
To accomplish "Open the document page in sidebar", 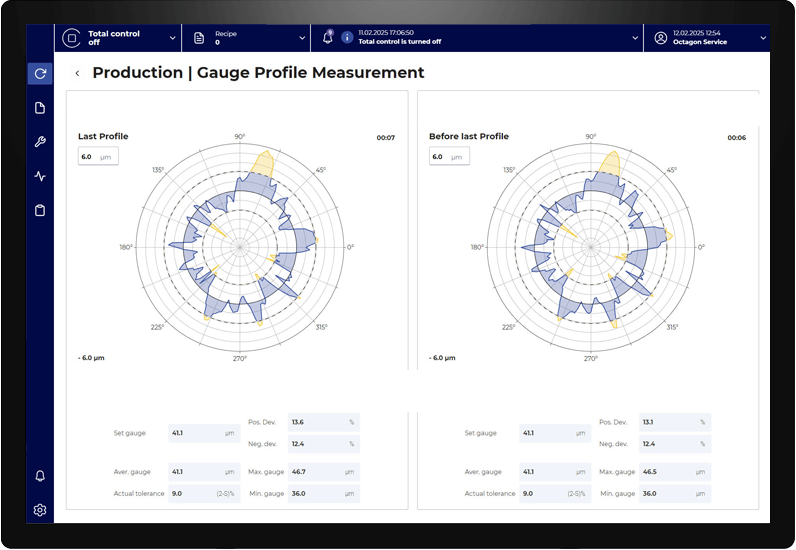I will pyautogui.click(x=40, y=108).
